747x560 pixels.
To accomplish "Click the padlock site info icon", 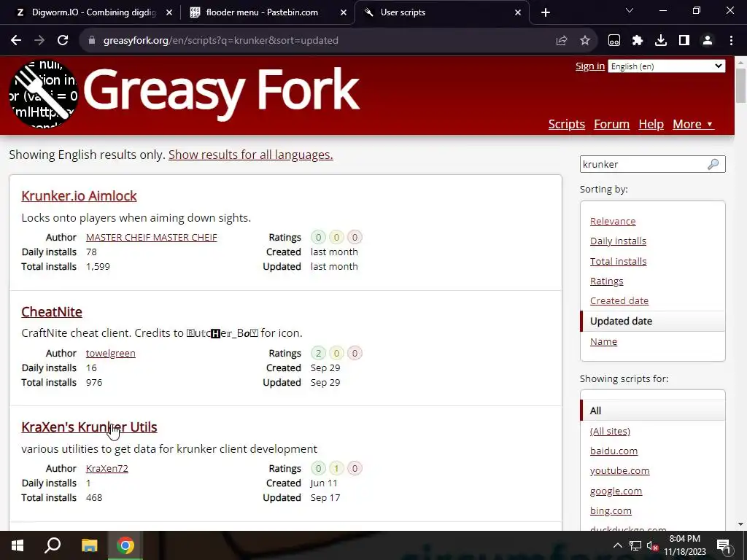I will pyautogui.click(x=92, y=41).
